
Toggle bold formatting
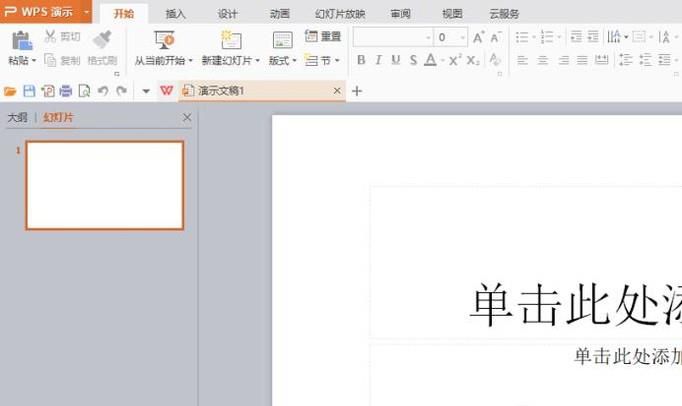361,60
